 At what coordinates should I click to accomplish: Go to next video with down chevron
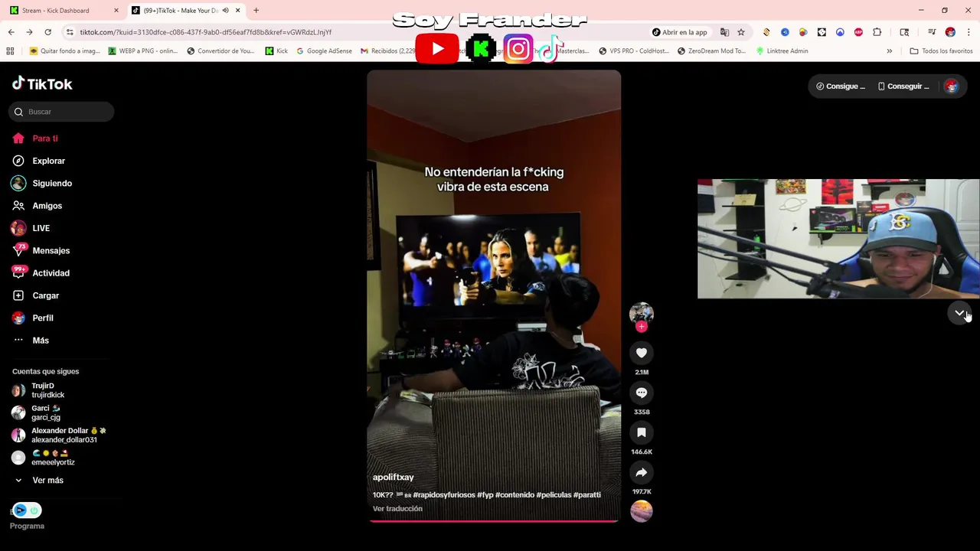[x=959, y=313]
